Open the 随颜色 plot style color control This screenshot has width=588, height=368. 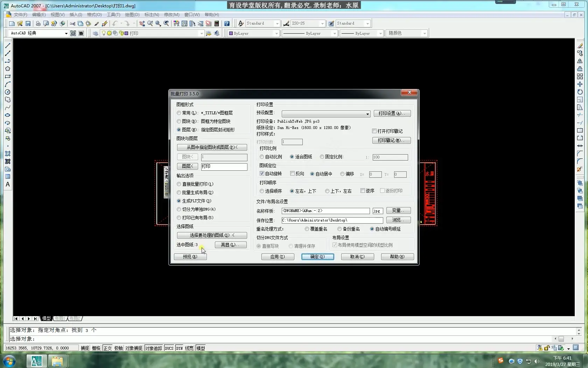425,33
